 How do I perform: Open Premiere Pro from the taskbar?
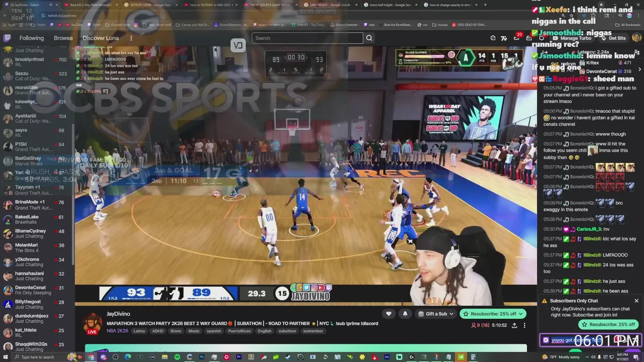[x=238, y=357]
